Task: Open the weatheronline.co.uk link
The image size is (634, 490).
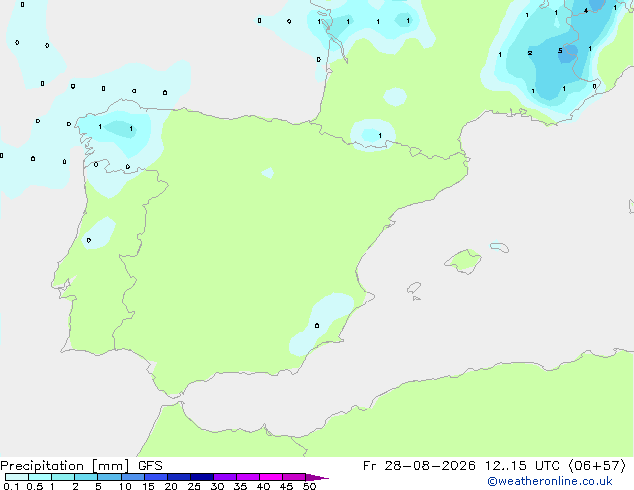Action: (550, 481)
